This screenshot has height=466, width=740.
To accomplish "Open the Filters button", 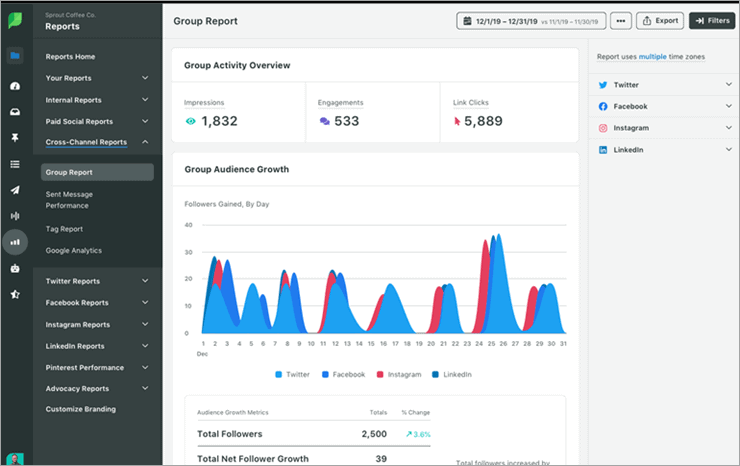I will pyautogui.click(x=712, y=20).
